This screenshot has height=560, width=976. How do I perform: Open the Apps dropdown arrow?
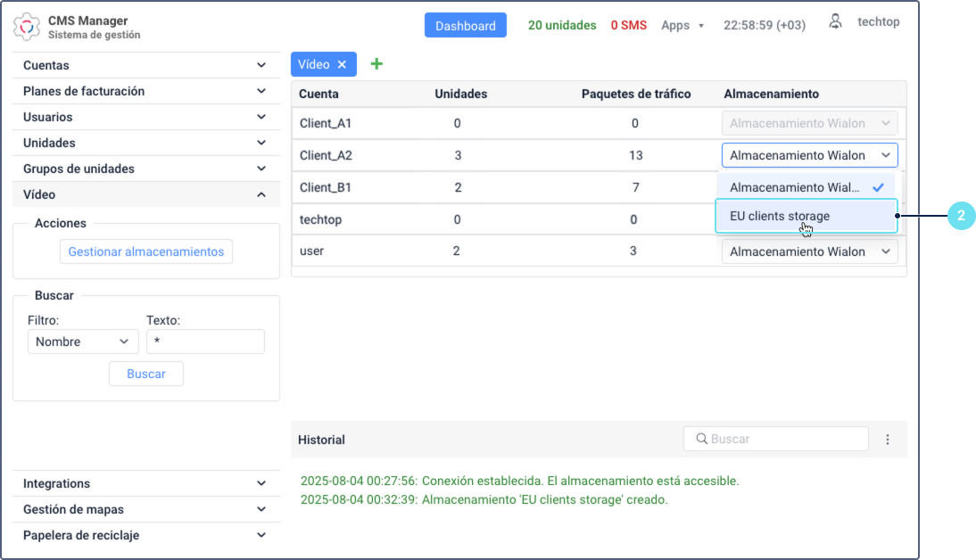(701, 26)
